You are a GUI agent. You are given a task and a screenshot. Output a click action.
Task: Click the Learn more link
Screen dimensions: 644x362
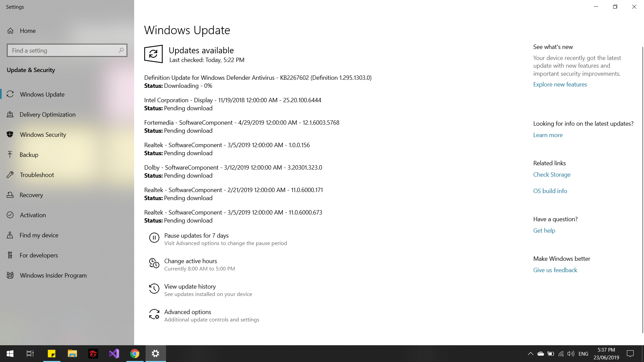548,135
